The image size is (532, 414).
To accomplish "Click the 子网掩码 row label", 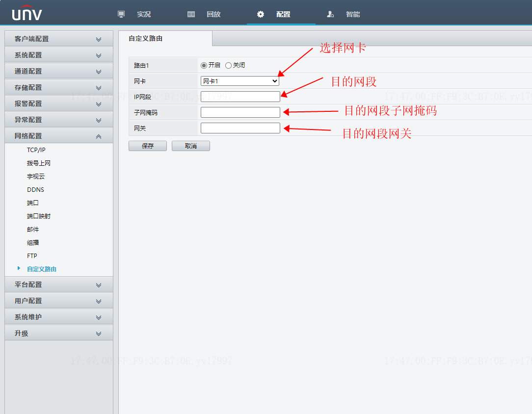I will (x=146, y=112).
